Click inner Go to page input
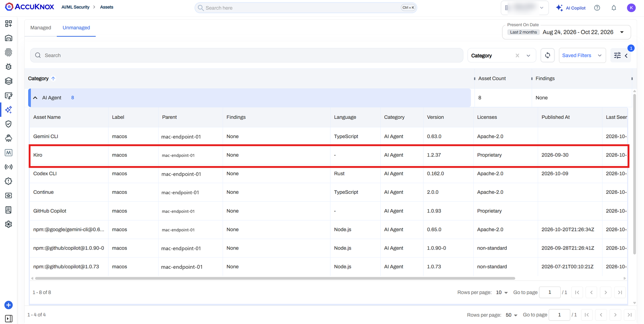This screenshot has width=644, height=324. tap(549, 293)
